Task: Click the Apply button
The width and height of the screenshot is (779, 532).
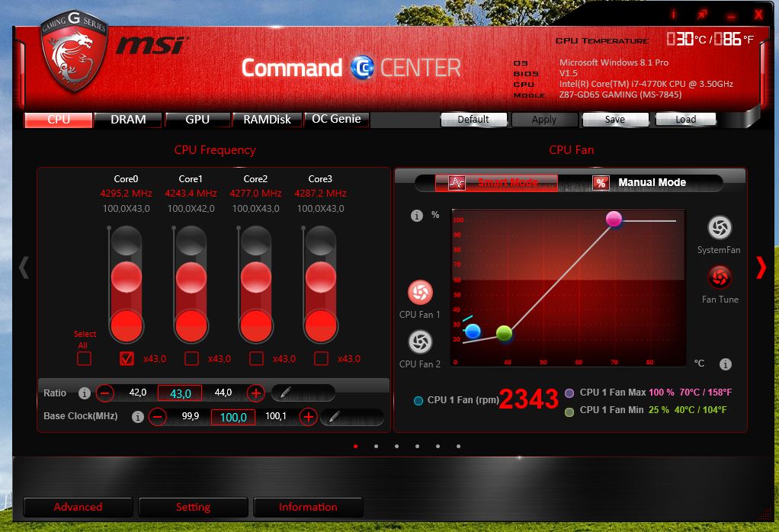Action: coord(544,119)
